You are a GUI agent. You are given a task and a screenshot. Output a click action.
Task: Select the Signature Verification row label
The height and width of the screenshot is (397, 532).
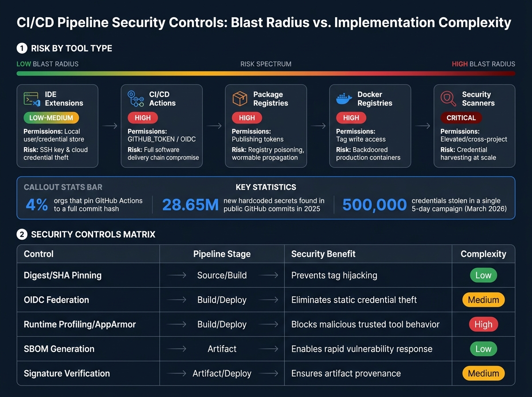[66, 374]
